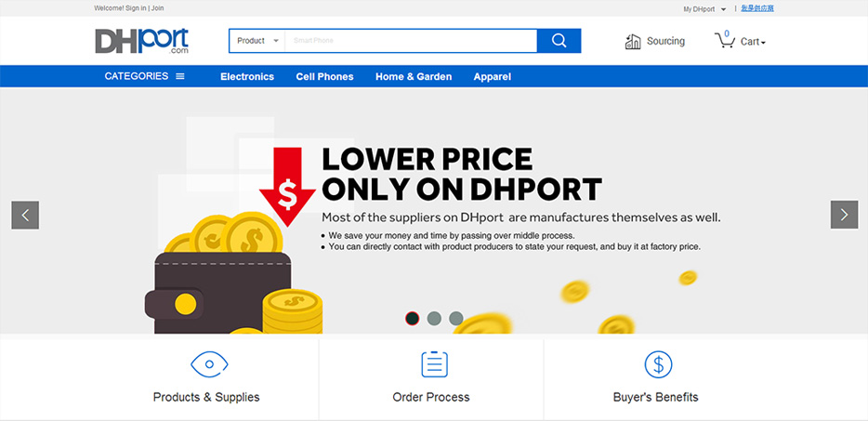
Task: Open the Home & Garden category
Action: point(414,77)
